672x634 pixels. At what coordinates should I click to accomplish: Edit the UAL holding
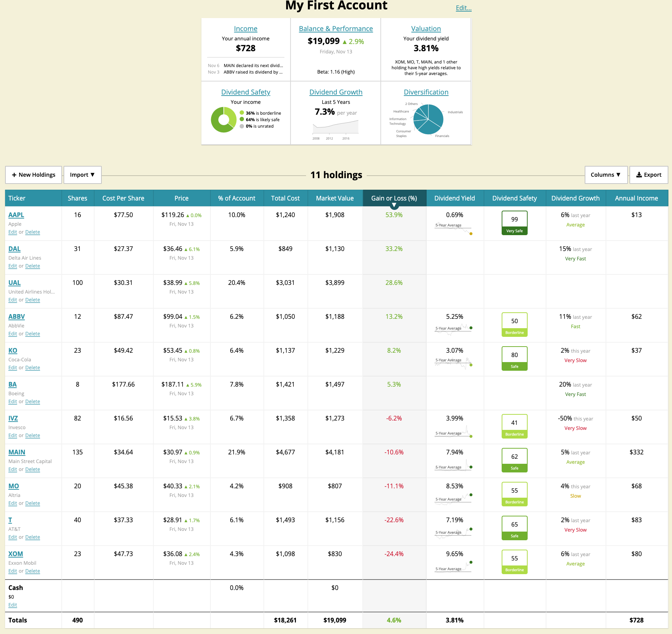pyautogui.click(x=13, y=300)
